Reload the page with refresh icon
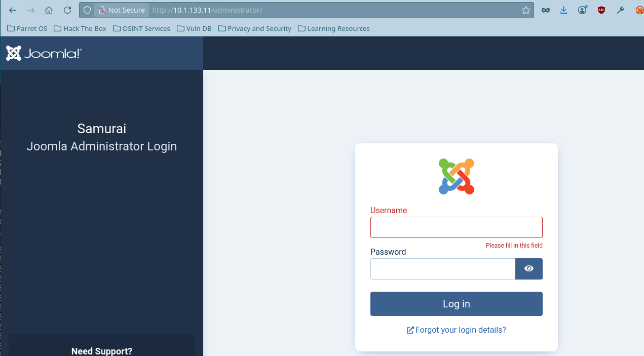Image resolution: width=644 pixels, height=356 pixels. click(67, 10)
